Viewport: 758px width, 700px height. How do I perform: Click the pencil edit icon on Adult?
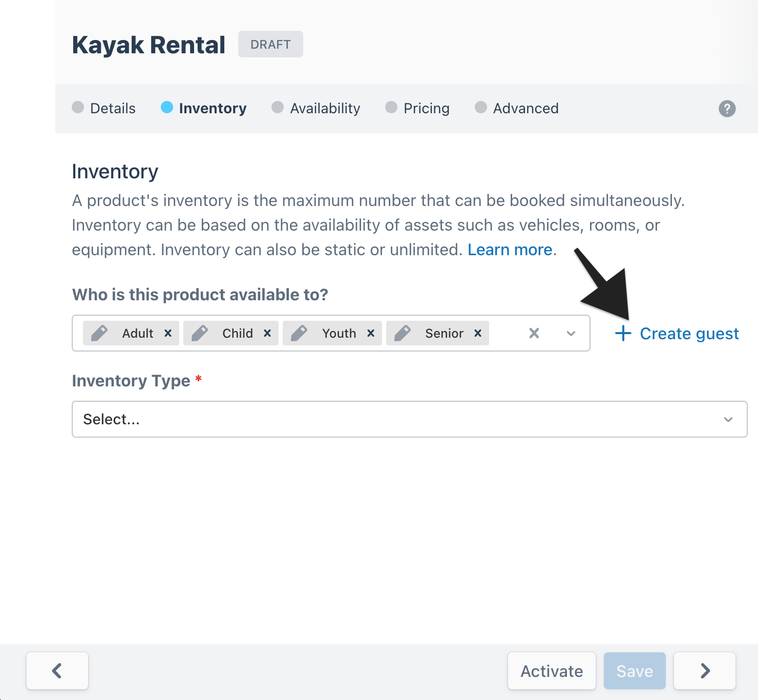[x=99, y=333]
